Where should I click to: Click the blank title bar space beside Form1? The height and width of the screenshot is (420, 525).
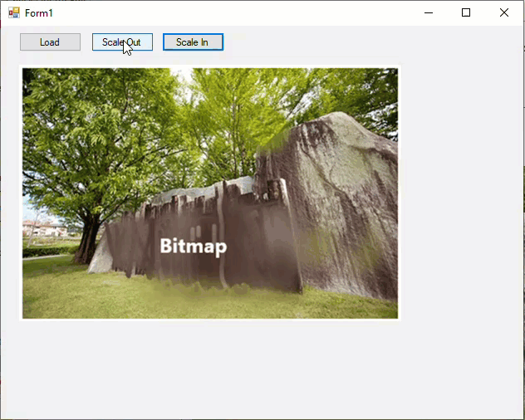point(233,12)
